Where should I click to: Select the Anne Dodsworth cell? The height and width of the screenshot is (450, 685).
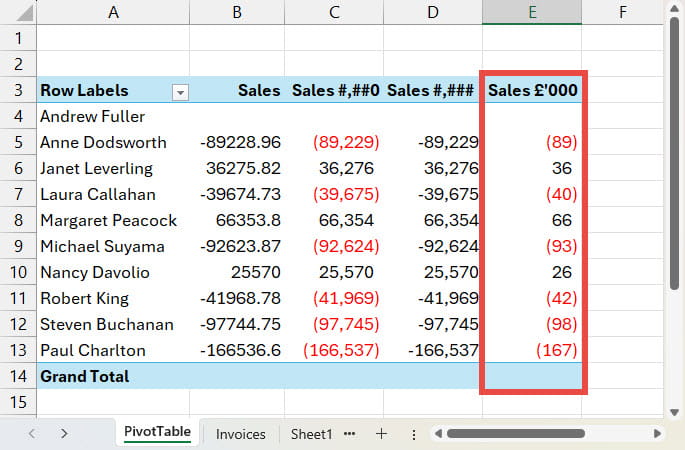[x=113, y=142]
